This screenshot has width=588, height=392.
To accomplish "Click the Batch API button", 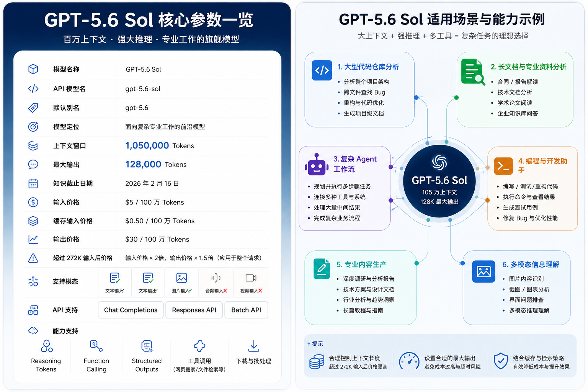I will [x=246, y=310].
